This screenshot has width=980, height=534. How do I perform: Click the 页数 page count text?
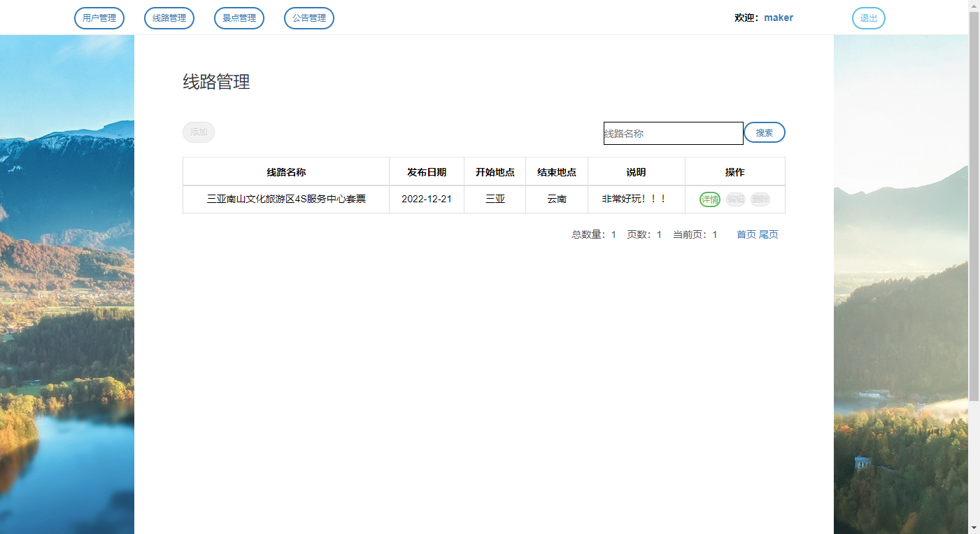(x=644, y=234)
